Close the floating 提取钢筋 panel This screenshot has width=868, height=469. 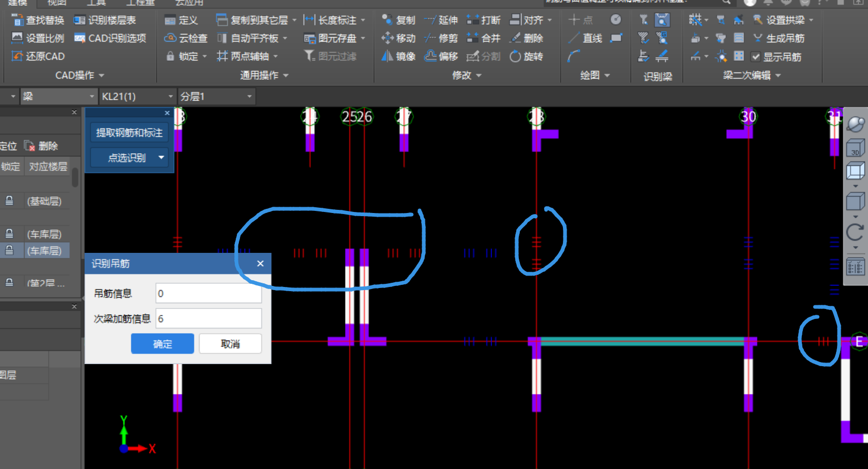point(167,113)
